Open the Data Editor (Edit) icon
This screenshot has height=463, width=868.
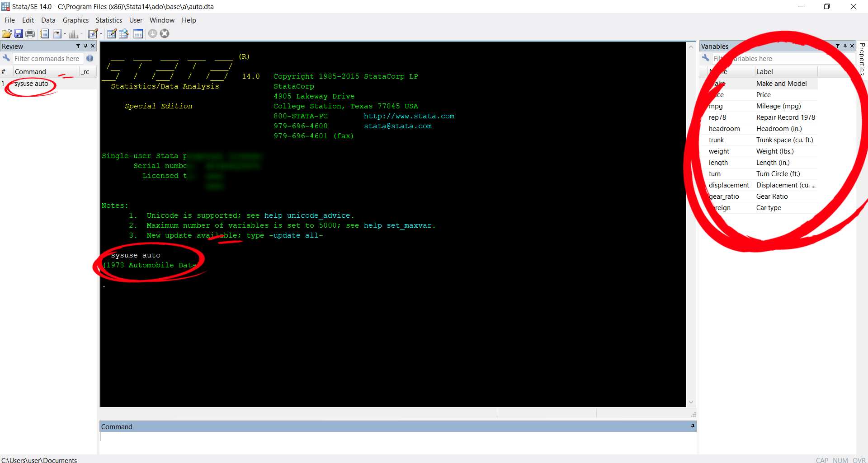coord(112,33)
